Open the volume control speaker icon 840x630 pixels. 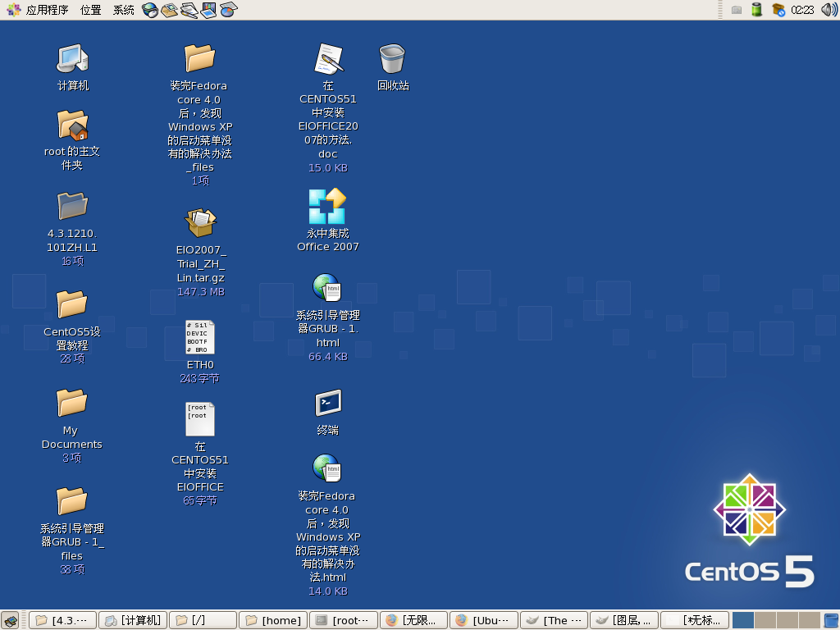829,10
